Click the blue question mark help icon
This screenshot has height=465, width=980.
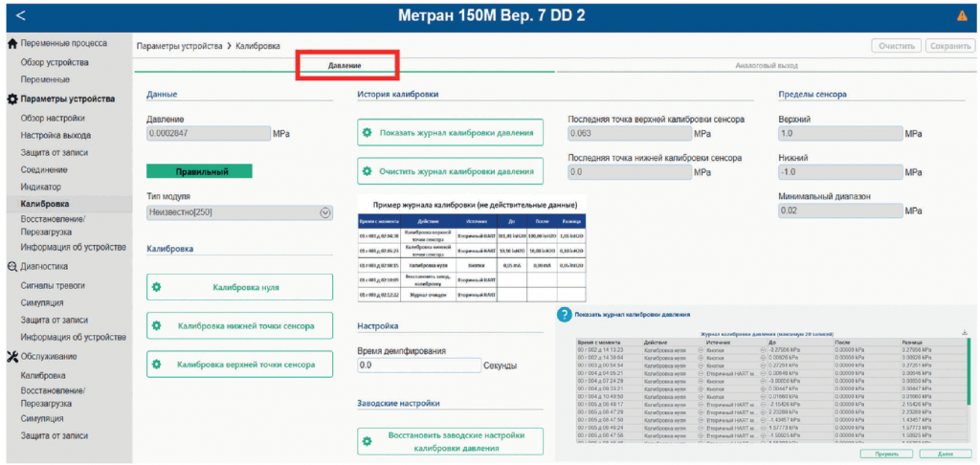[564, 315]
